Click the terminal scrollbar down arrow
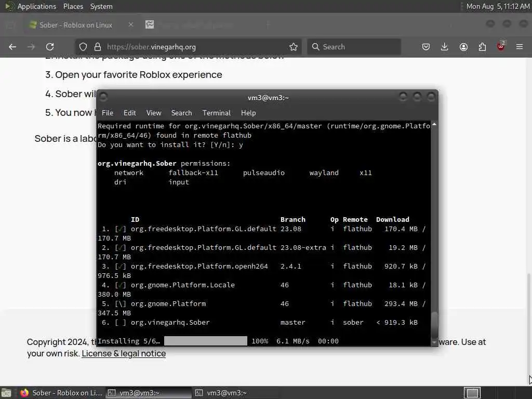Screen dimensions: 532x399 coord(434,343)
